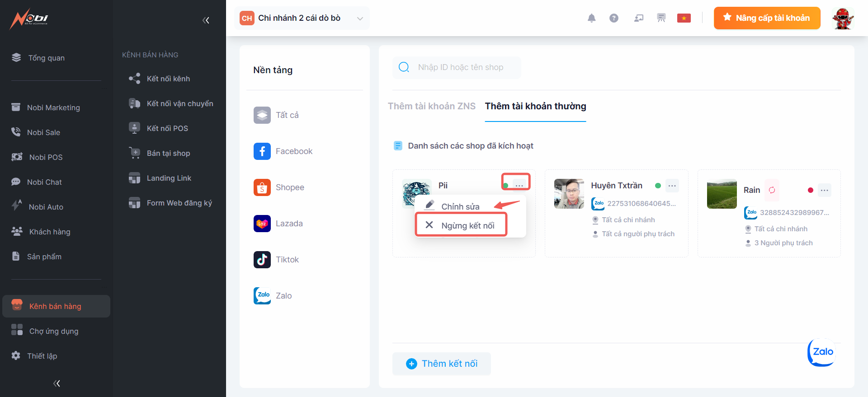The image size is (868, 397).
Task: Open the help question mark icon
Action: (x=613, y=18)
